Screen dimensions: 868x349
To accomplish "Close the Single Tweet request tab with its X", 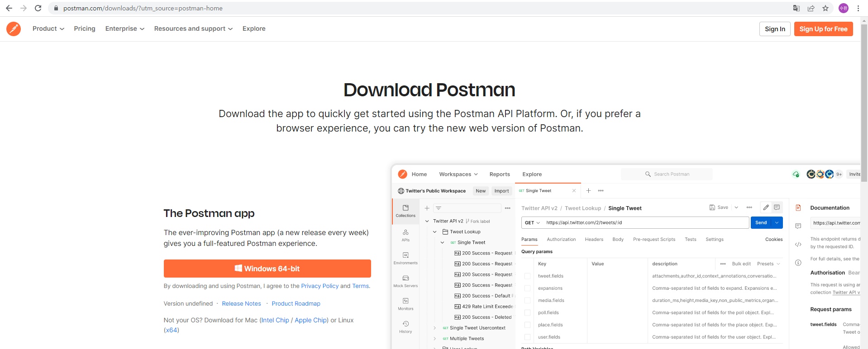I will click(x=574, y=191).
